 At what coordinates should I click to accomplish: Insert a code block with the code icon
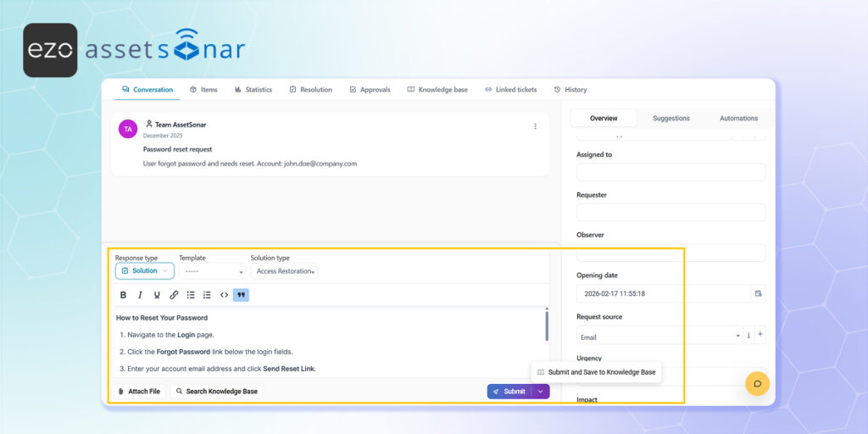225,295
